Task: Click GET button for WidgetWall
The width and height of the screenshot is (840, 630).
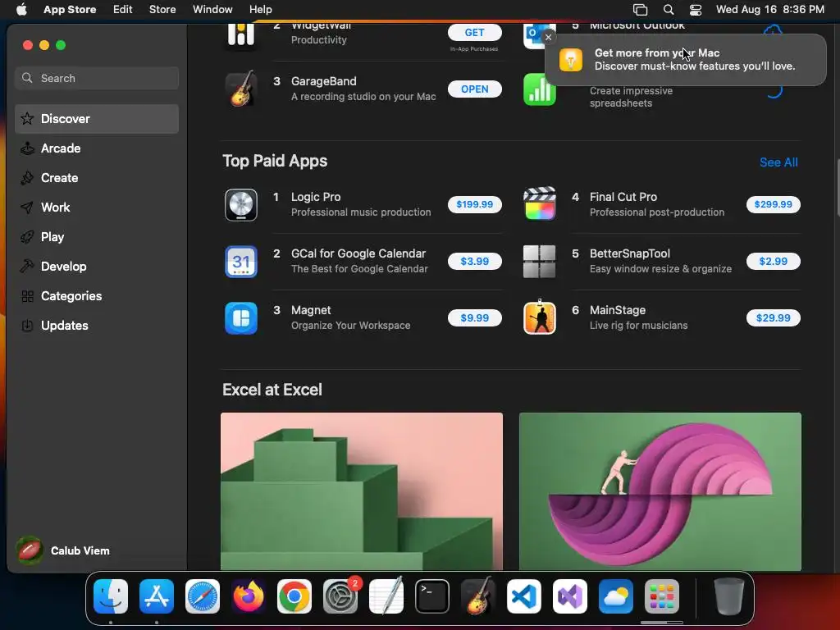Action: (x=475, y=33)
